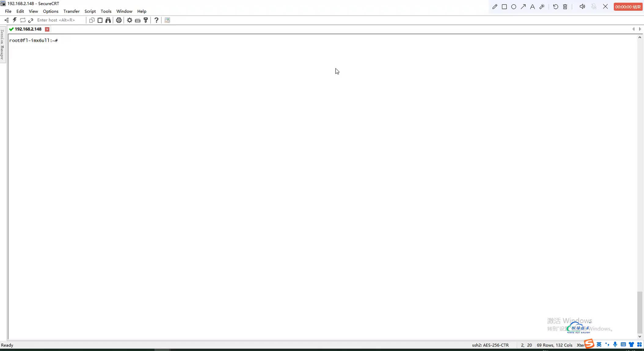Open the Transfer menu
The width and height of the screenshot is (644, 351).
coord(71,11)
